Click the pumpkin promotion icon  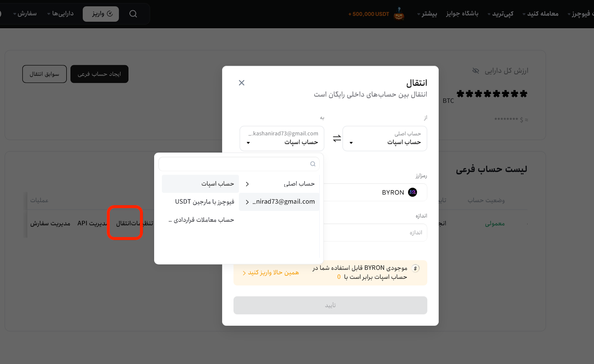(x=399, y=14)
